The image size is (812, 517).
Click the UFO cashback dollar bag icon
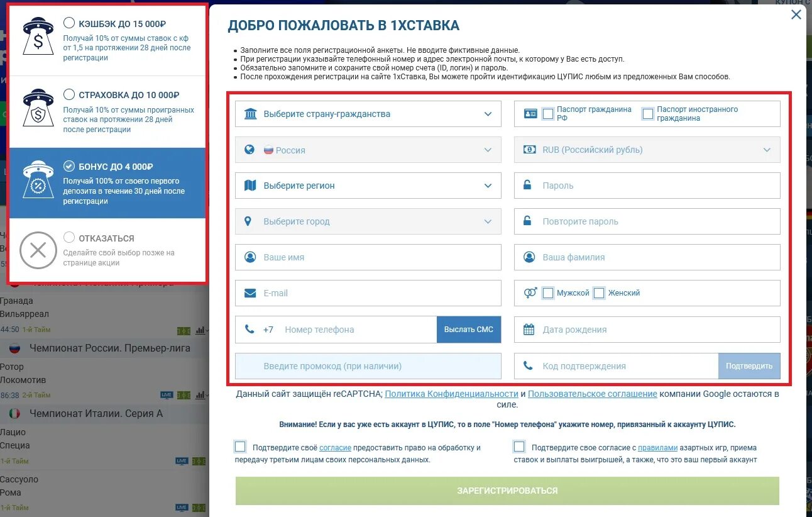[38, 36]
